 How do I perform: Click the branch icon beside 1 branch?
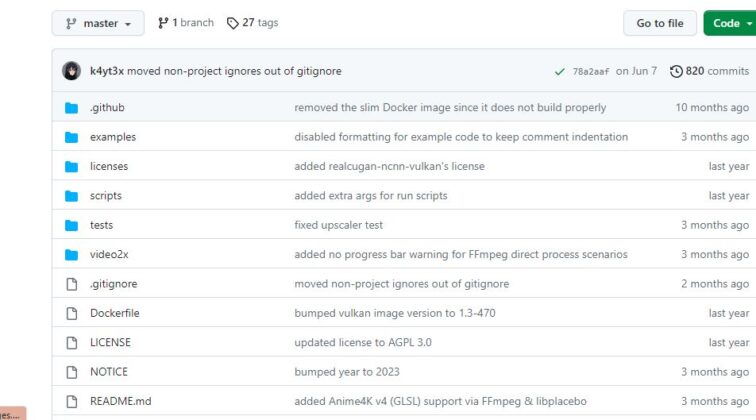[163, 23]
